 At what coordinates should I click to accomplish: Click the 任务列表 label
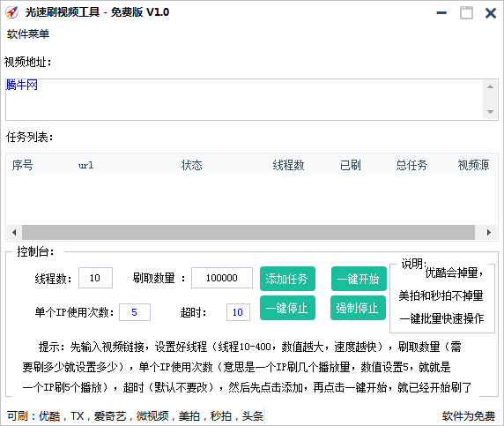[x=29, y=137]
